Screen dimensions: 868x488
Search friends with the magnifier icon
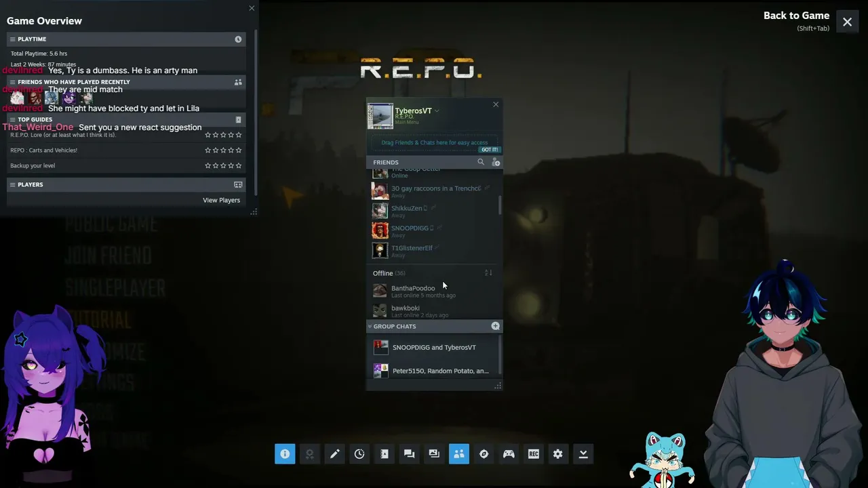click(x=481, y=162)
